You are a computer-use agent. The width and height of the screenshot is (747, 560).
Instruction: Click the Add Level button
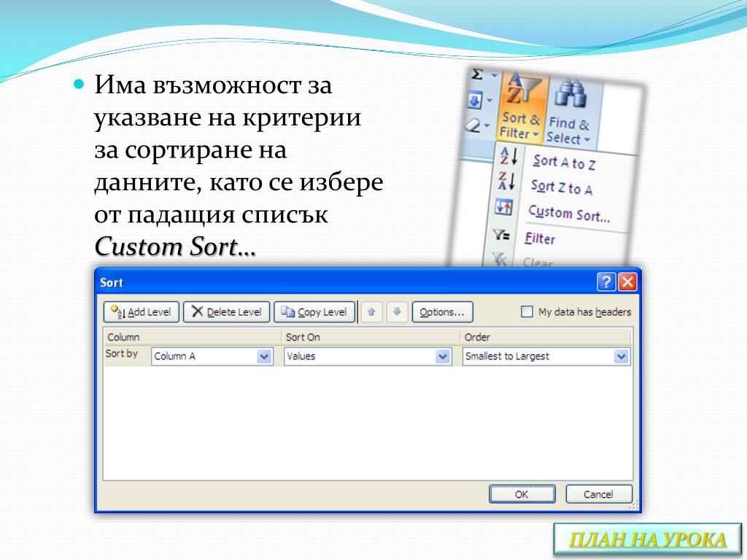(141, 312)
